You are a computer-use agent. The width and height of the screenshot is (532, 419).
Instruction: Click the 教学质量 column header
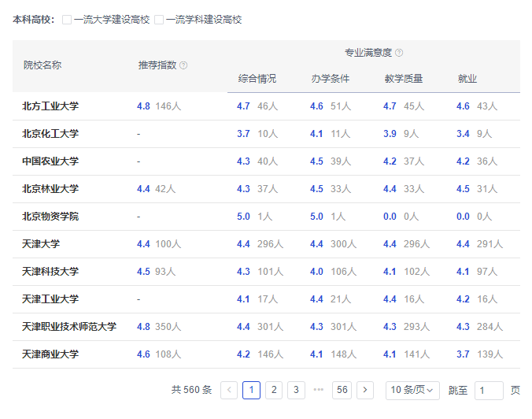pos(404,79)
